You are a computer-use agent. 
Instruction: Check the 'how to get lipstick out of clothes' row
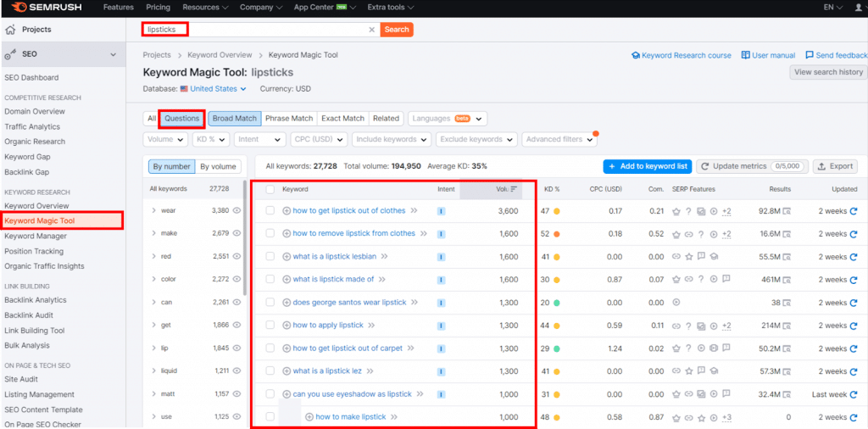click(x=270, y=211)
